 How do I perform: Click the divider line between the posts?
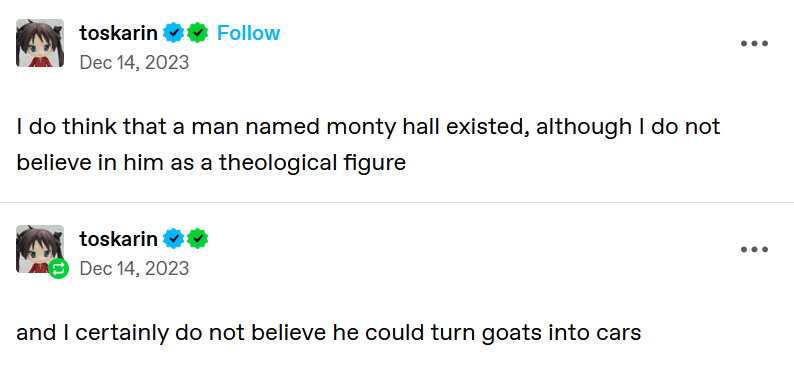pyautogui.click(x=397, y=202)
